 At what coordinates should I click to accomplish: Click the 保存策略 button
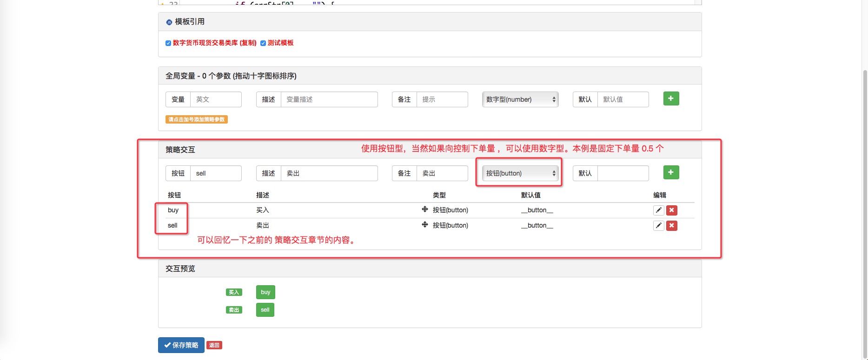[x=181, y=345]
